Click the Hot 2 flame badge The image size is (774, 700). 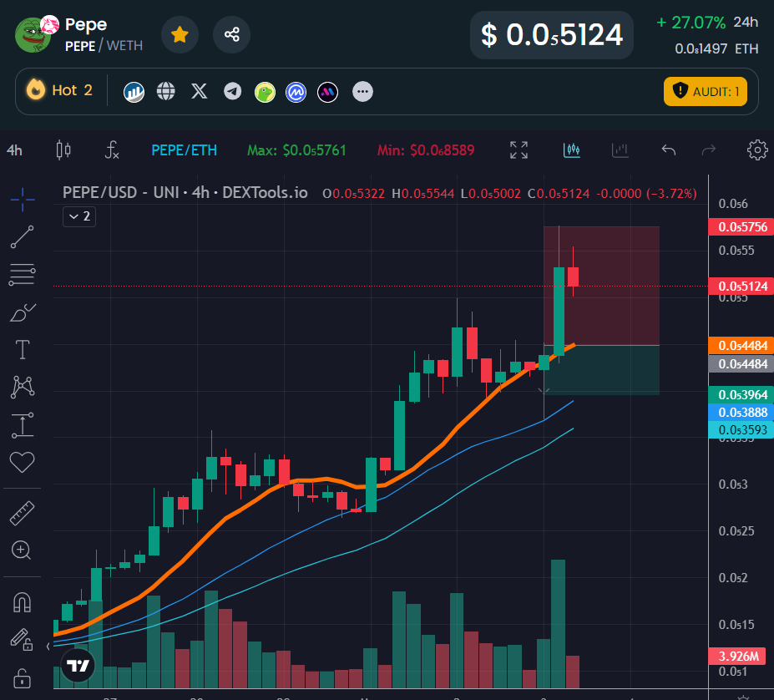click(60, 90)
